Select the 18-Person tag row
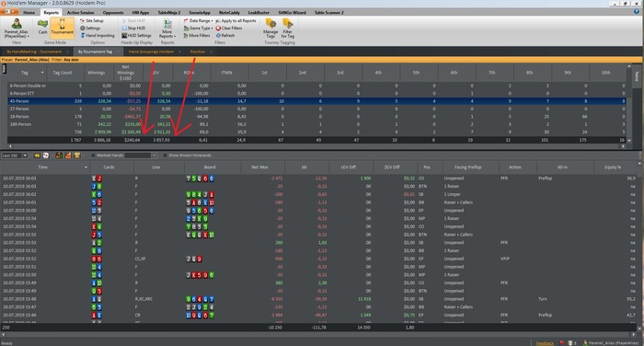Viewport: 644px width, 346px height. pos(316,117)
